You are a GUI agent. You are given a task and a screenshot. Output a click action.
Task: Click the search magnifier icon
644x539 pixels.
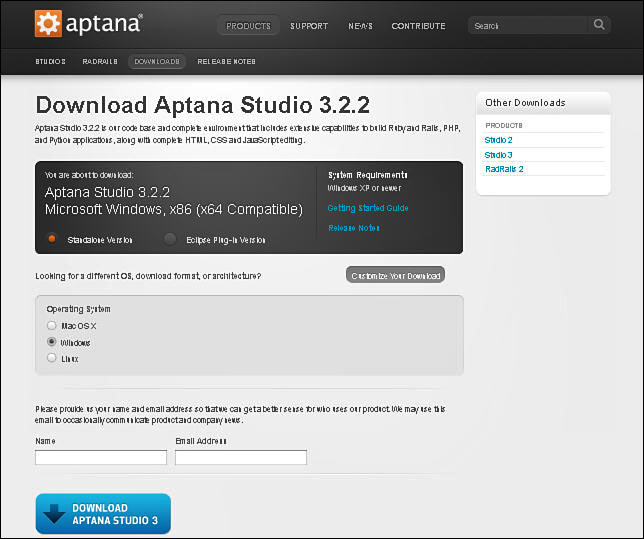click(599, 25)
